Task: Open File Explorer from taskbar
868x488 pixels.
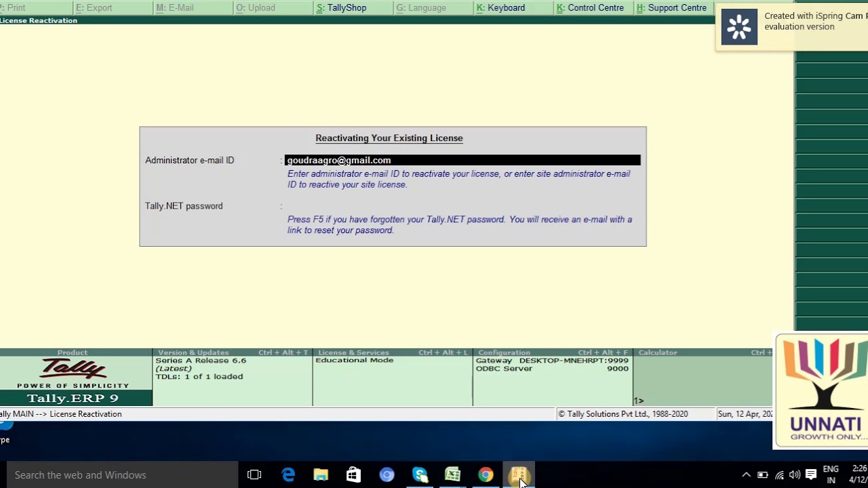Action: pyautogui.click(x=321, y=475)
